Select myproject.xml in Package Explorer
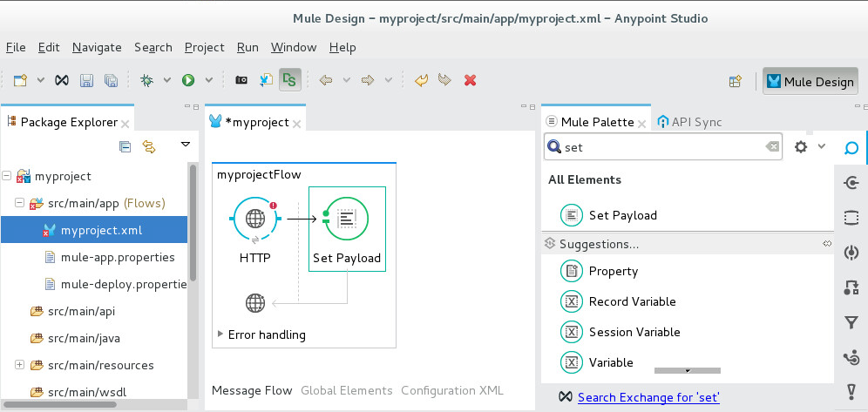Screen dimensions: 868x412 pyautogui.click(x=94, y=230)
